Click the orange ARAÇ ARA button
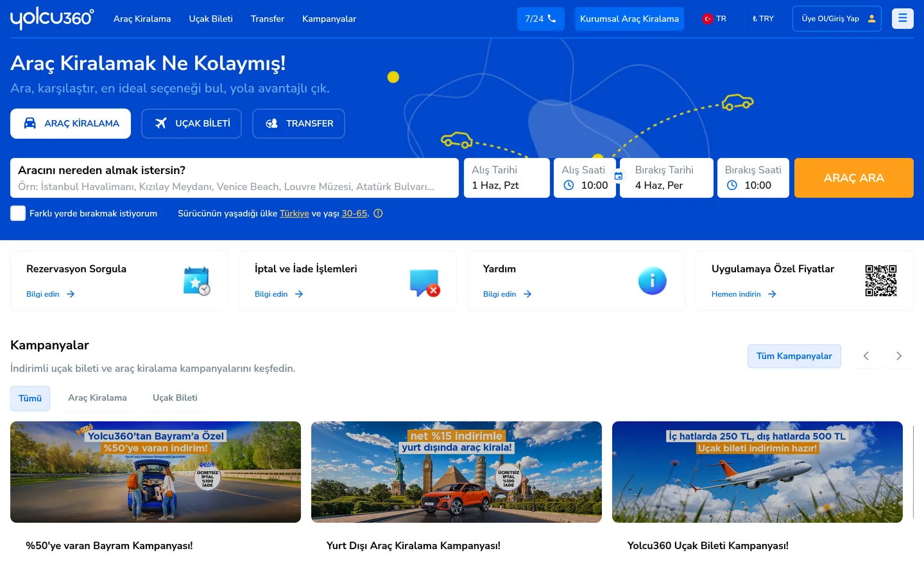Viewport: 924px width, 578px height. pos(854,178)
